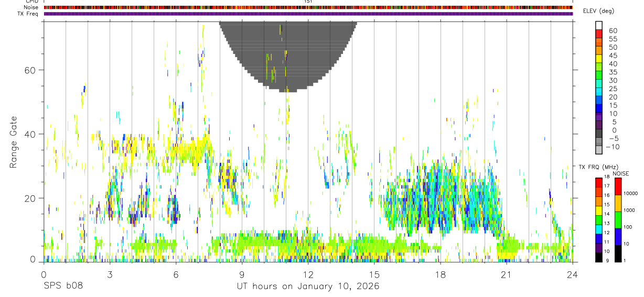Select the purple ELEV swatch between 5 and 10
This screenshot has width=644, height=297.
tap(599, 117)
